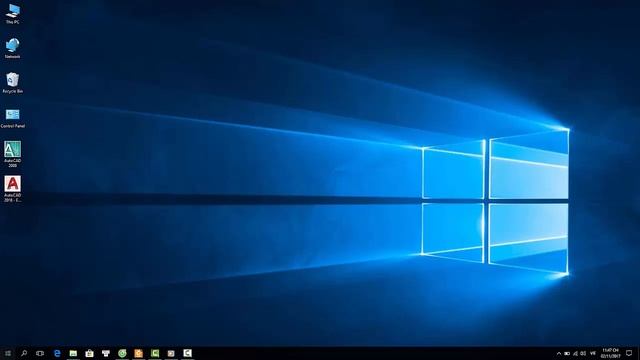Open the green Camtasia taskbar icon
640x360 pixels.
[x=155, y=353]
